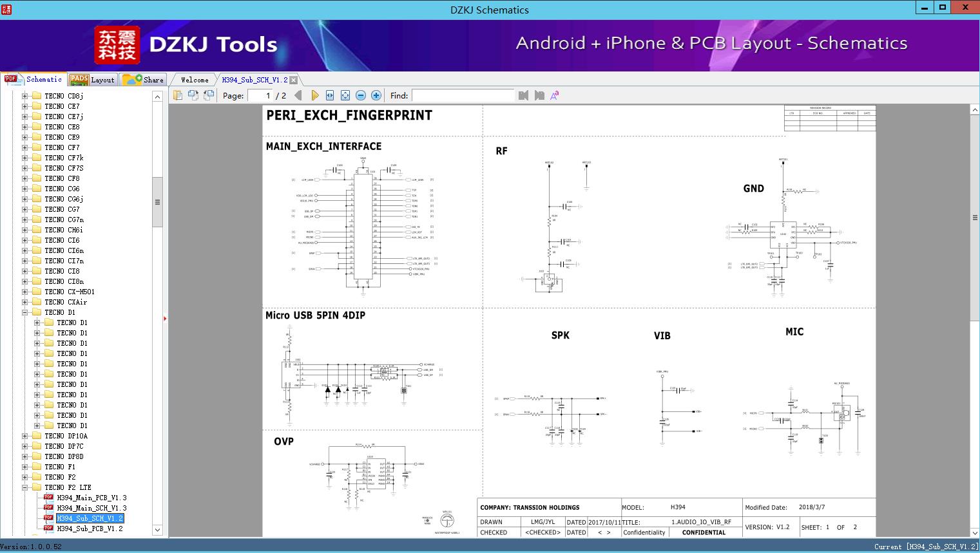
Task: Open H394_Sub_PCB_V1.2 file
Action: 90,529
